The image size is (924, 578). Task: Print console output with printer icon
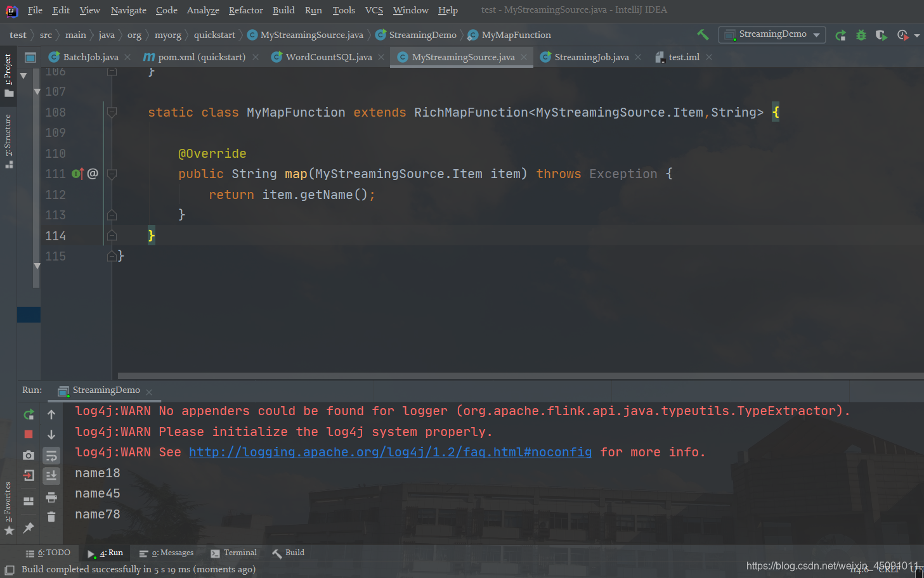(x=51, y=497)
